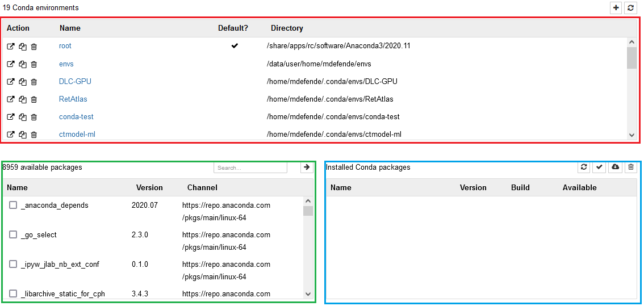This screenshot has width=644, height=306.
Task: Update selected installed packages using checkmark icon
Action: [599, 167]
